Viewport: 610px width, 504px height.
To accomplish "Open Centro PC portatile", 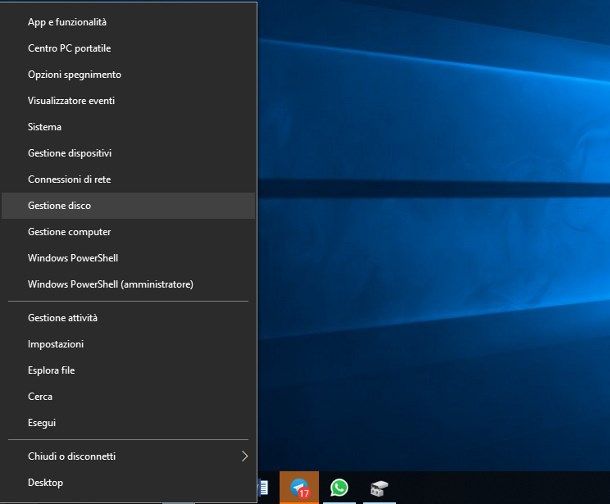I will (128, 48).
